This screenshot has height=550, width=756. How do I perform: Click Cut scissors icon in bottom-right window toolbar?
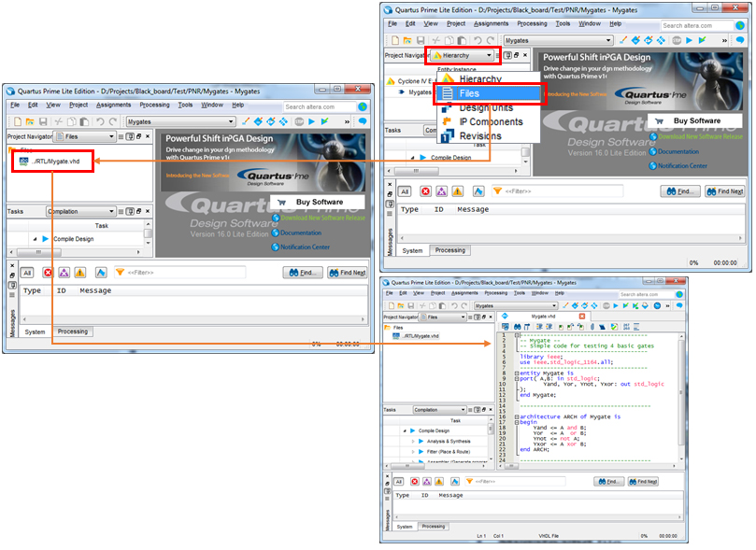pyautogui.click(x=422, y=305)
